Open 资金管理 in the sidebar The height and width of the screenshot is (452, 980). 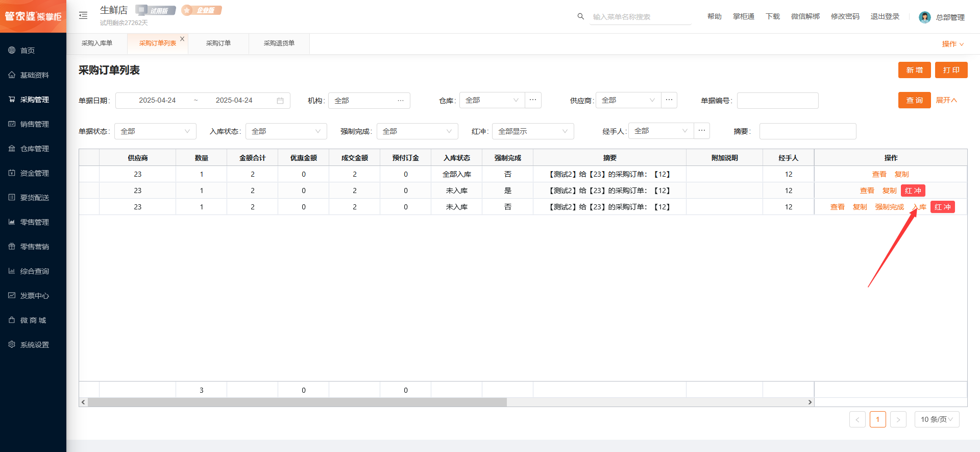33,173
